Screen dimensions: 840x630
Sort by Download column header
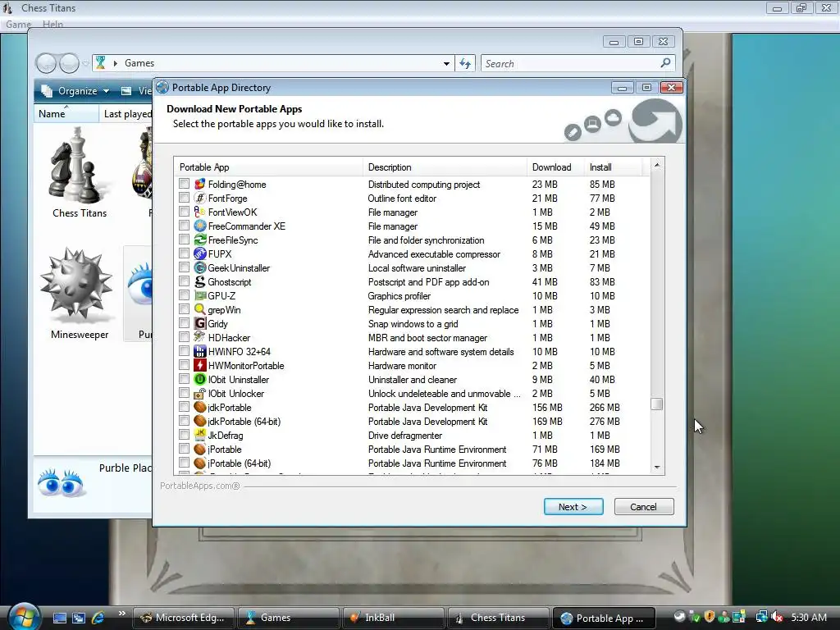pyautogui.click(x=555, y=167)
